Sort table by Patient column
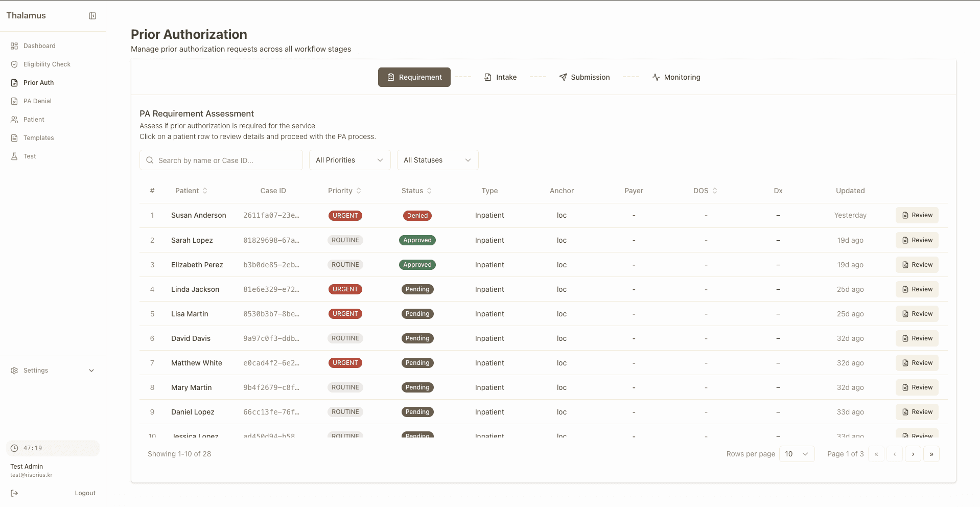The image size is (980, 507). (x=191, y=191)
